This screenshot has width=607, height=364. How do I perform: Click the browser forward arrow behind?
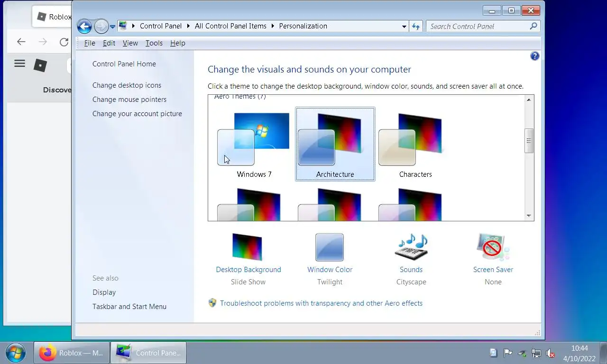tap(43, 42)
